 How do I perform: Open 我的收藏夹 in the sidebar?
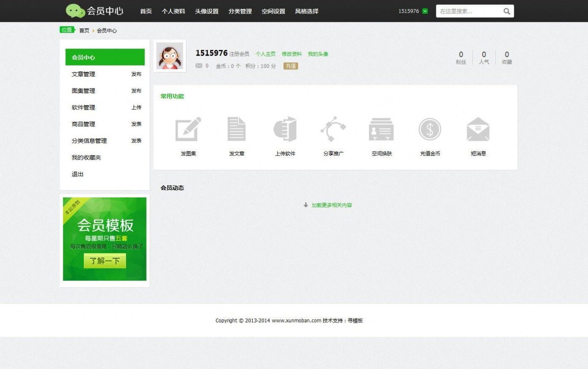pyautogui.click(x=86, y=158)
